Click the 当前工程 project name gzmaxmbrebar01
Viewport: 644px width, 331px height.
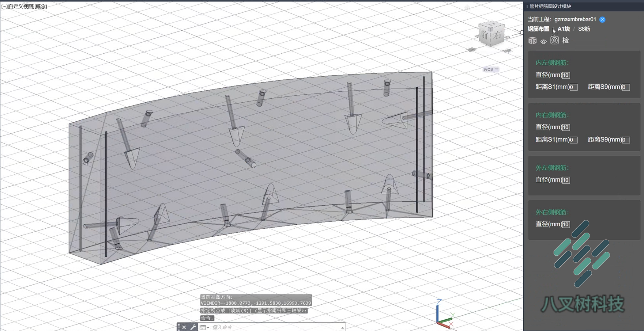pyautogui.click(x=575, y=19)
